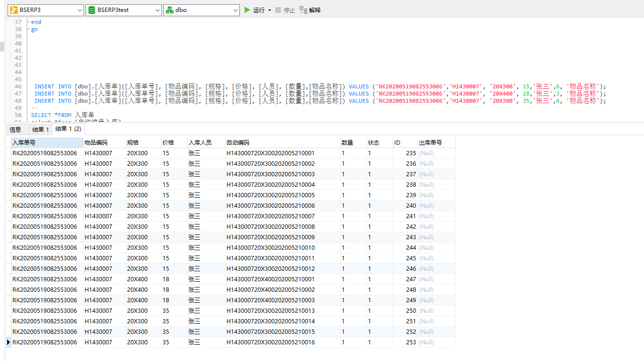Open the arrow menu next to 运行
Image resolution: width=644 pixels, height=362 pixels.
pos(269,10)
